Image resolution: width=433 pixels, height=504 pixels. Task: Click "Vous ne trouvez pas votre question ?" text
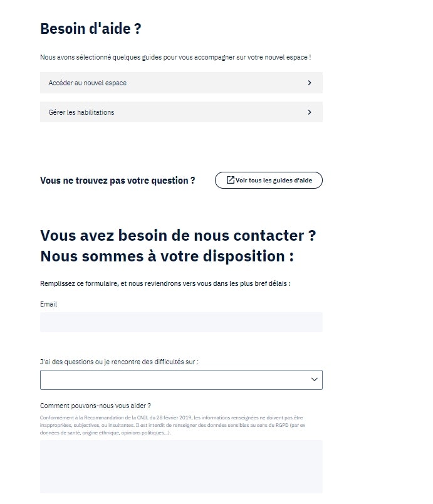tap(117, 181)
